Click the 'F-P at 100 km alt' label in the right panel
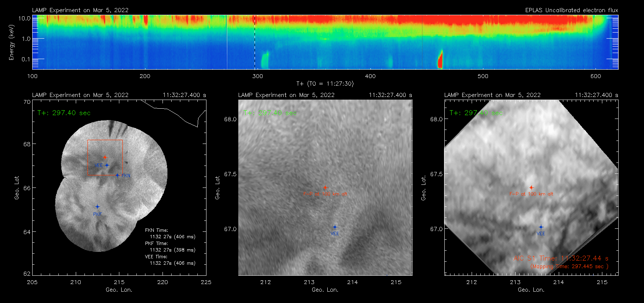Image resolution: width=644 pixels, height=303 pixels. click(x=531, y=194)
